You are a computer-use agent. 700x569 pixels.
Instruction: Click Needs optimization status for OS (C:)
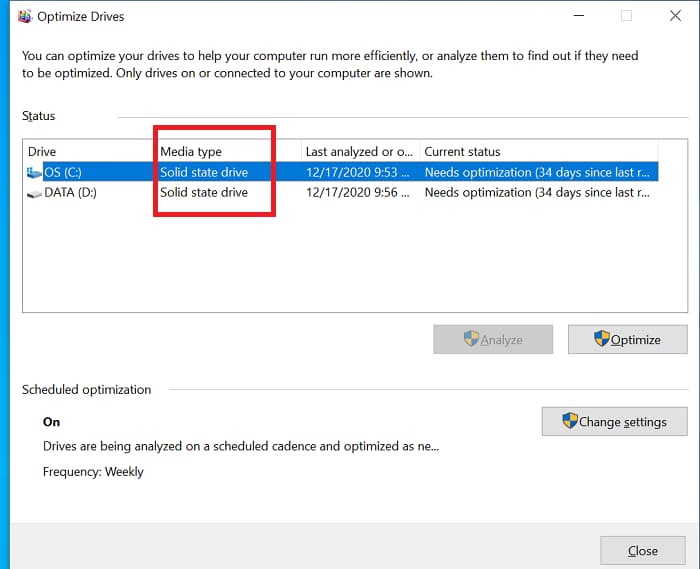[537, 172]
